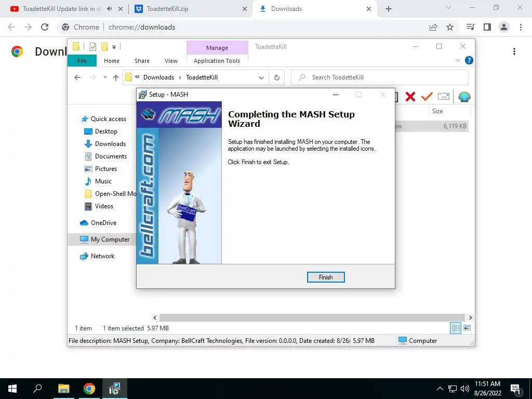Refresh the ToadetteKill folder
The height and width of the screenshot is (399, 532).
coord(277,78)
